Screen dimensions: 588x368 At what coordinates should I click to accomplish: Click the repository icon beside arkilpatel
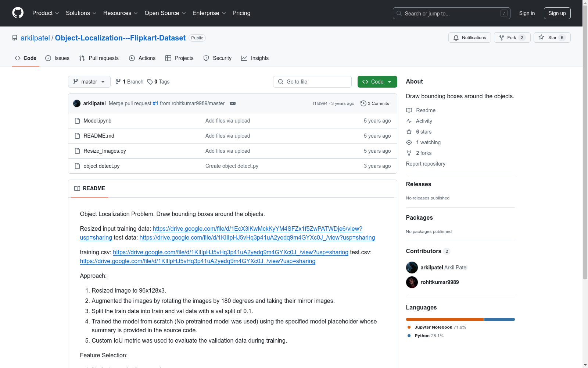coord(15,38)
